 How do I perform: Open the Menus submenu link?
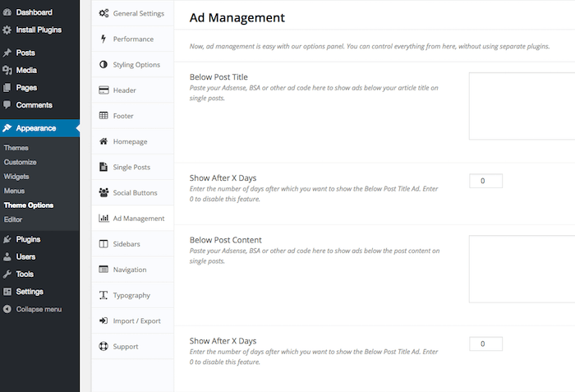click(x=14, y=191)
